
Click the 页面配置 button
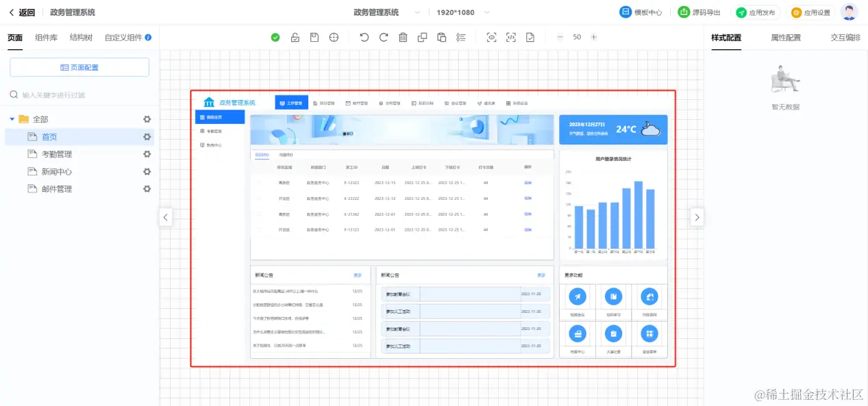coord(79,67)
